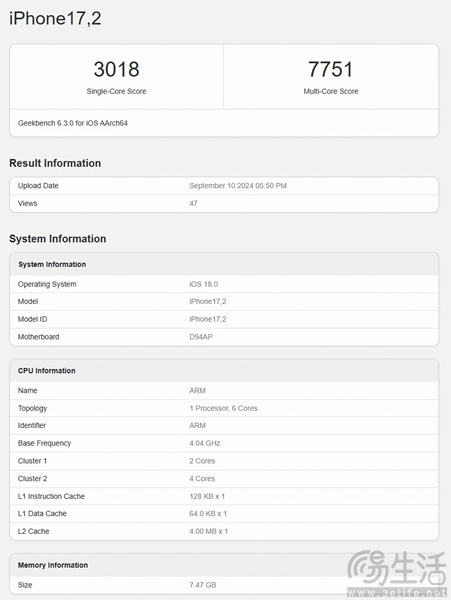This screenshot has height=600, width=451.
Task: Click the 7751 multi-core score value
Action: point(331,69)
